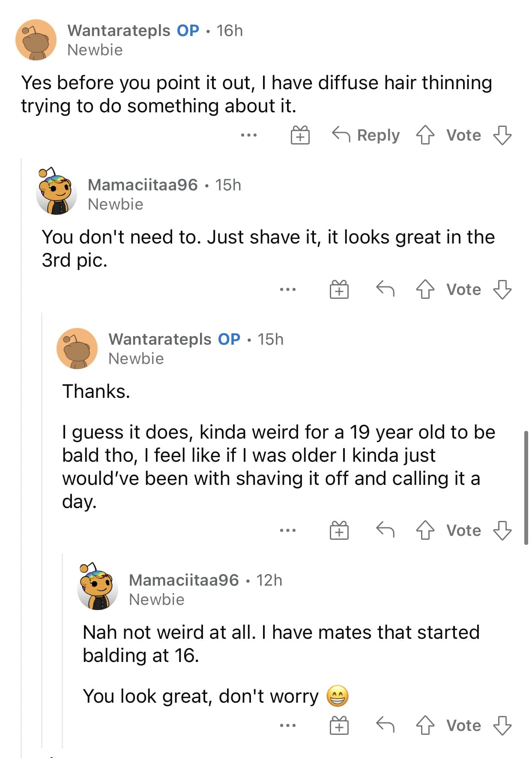Award the 'Just shave it' comment

339,289
